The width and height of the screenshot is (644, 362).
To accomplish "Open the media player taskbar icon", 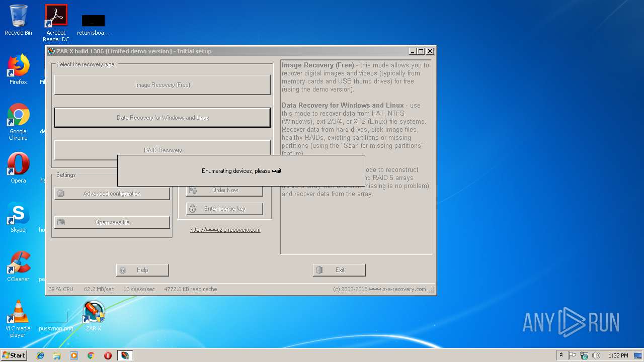I will coord(74,355).
